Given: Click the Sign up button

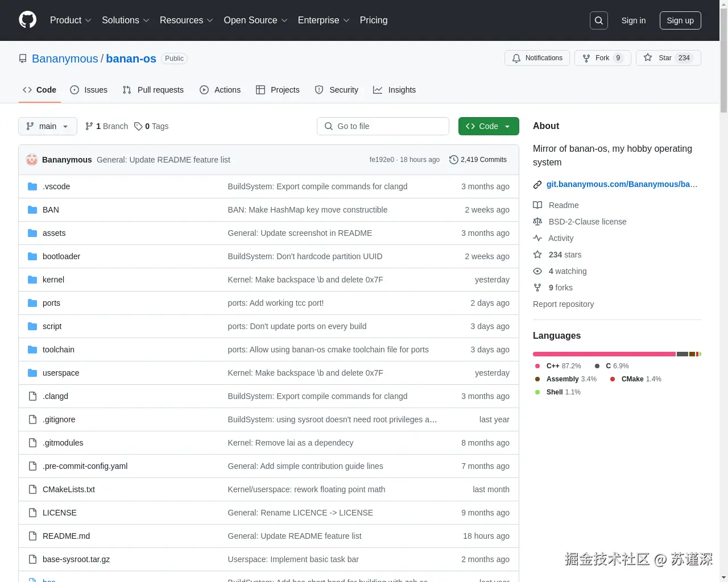Looking at the screenshot, I should 680,20.
